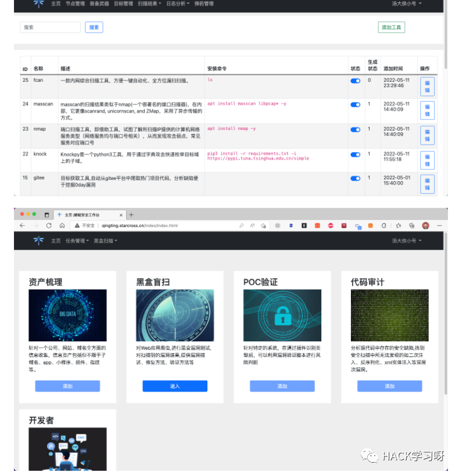Click the blue 搜索 button
This screenshot has width=459, height=476.
click(94, 27)
